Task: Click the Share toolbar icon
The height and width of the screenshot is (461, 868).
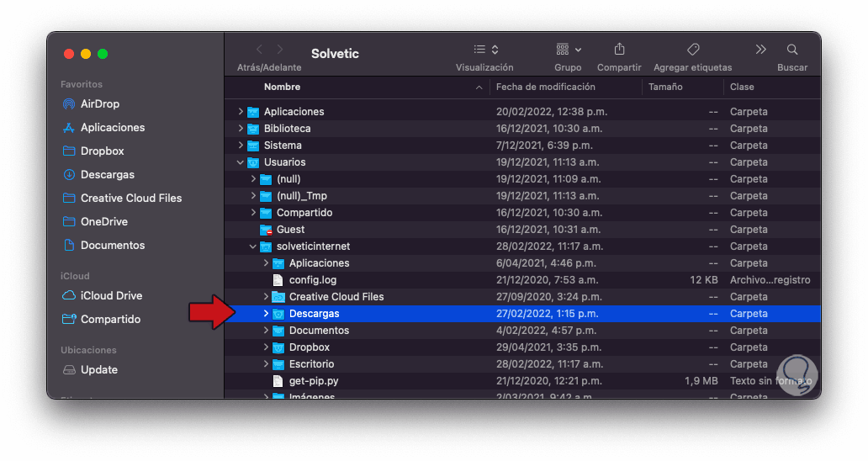Action: [x=619, y=50]
